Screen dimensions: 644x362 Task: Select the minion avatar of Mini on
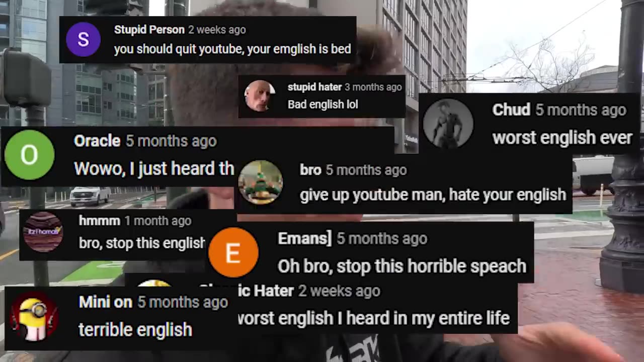click(34, 316)
